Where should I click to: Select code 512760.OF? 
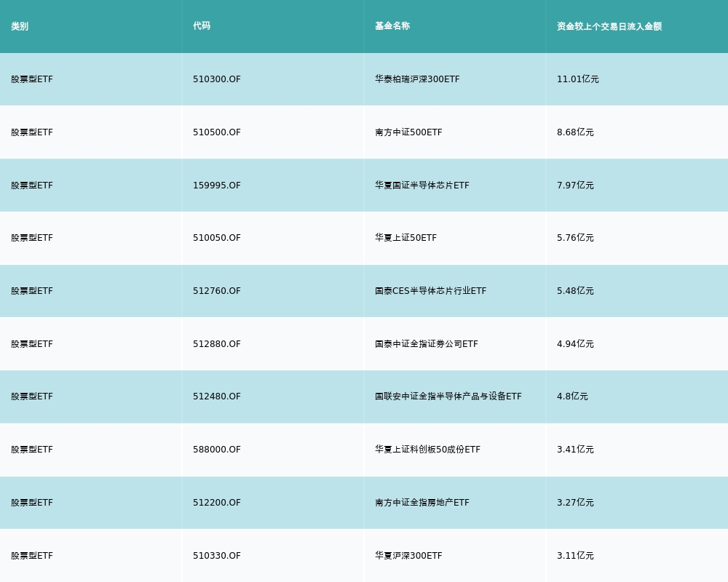click(x=217, y=291)
